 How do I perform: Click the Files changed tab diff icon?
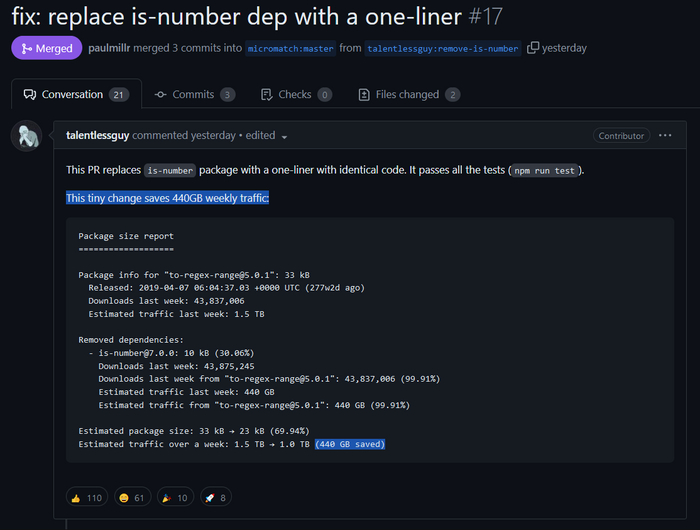364,95
